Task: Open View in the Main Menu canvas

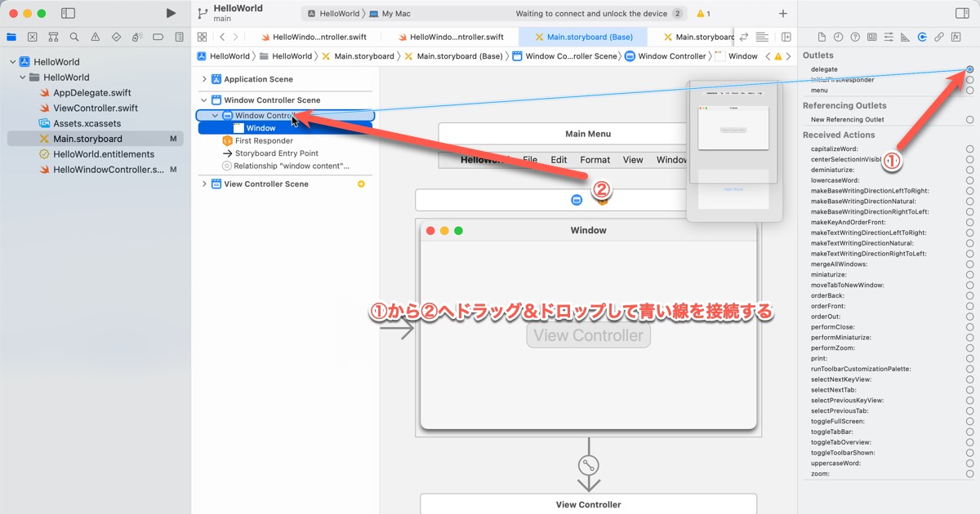Action: pos(633,160)
